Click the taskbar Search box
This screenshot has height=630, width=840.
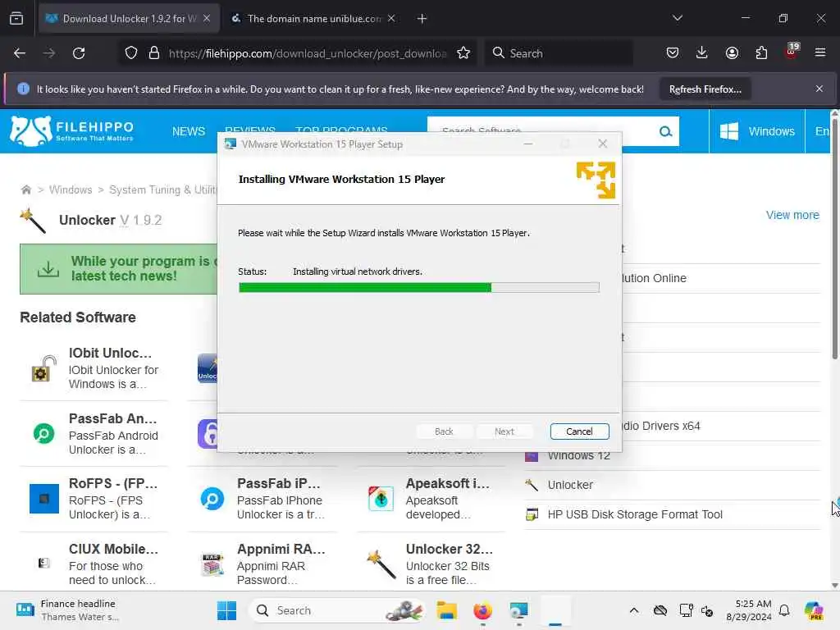(337, 610)
